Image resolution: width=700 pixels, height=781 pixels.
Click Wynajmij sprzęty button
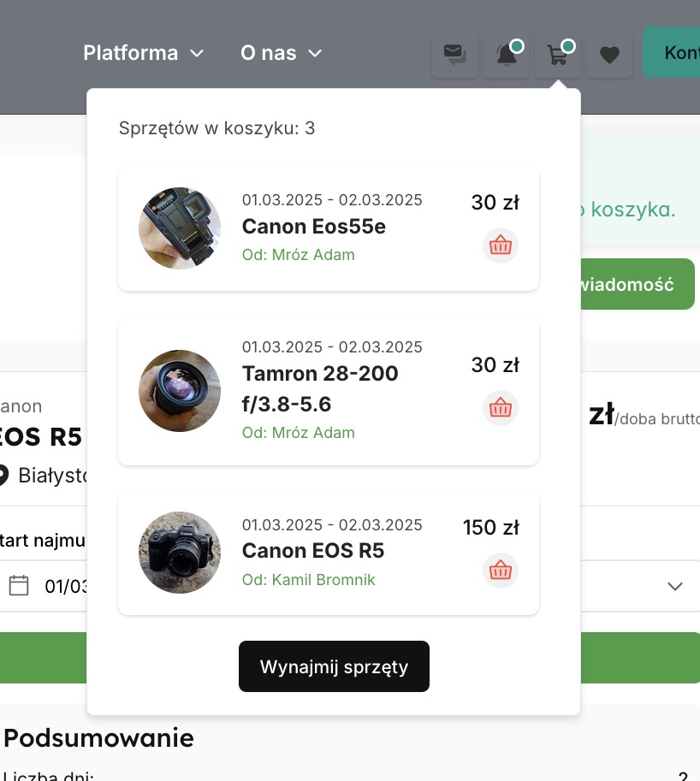tap(334, 666)
